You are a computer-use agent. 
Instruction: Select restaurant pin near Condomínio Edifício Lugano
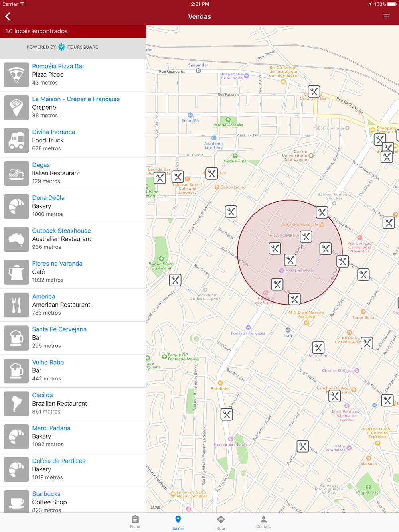click(x=175, y=280)
